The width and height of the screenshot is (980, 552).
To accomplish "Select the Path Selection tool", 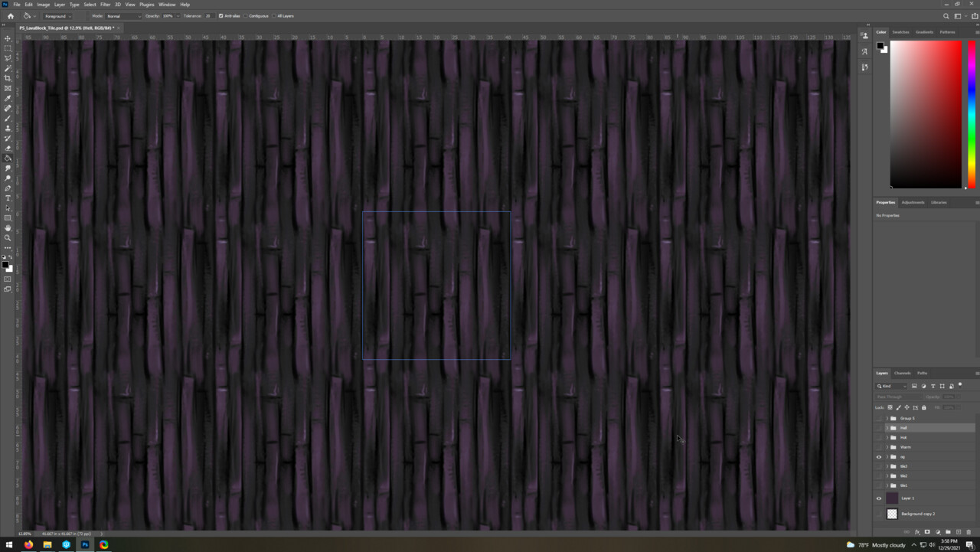I will point(8,208).
